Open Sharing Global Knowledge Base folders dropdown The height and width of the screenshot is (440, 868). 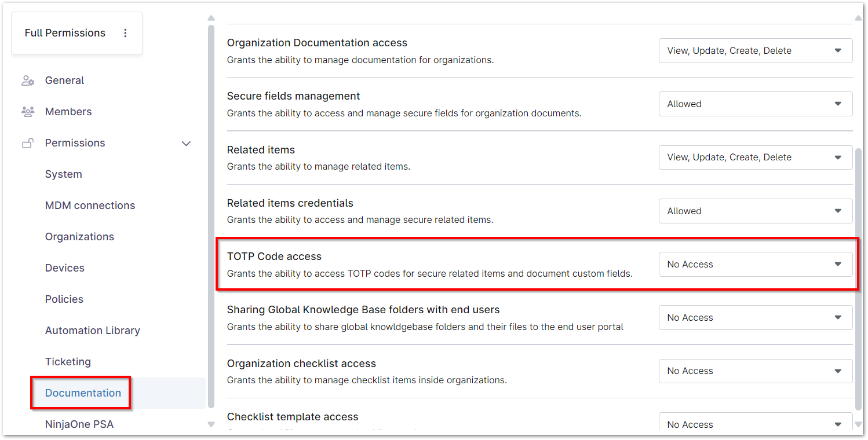755,318
